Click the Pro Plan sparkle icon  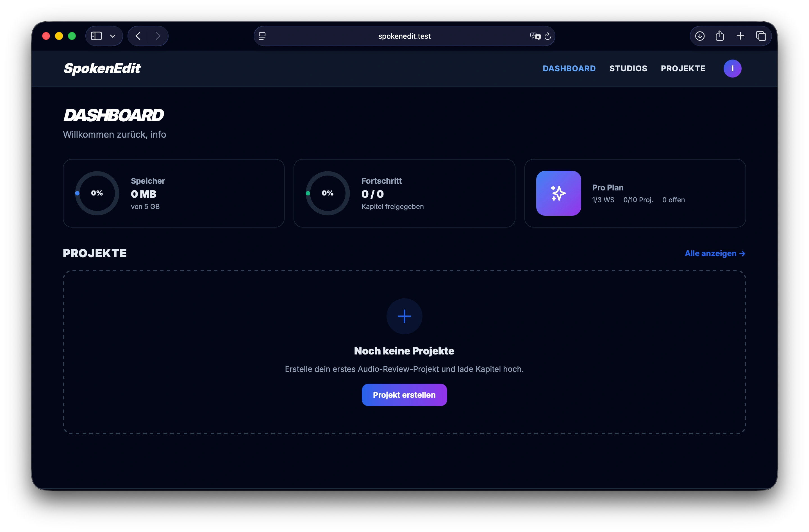tap(558, 193)
